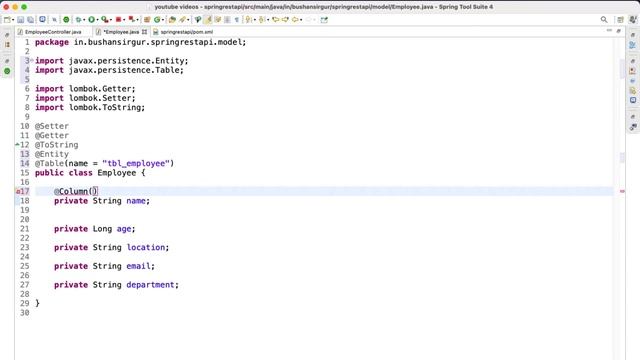Toggle Block Selection Mode toolbar button
This screenshot has width=640, height=360.
point(227,20)
